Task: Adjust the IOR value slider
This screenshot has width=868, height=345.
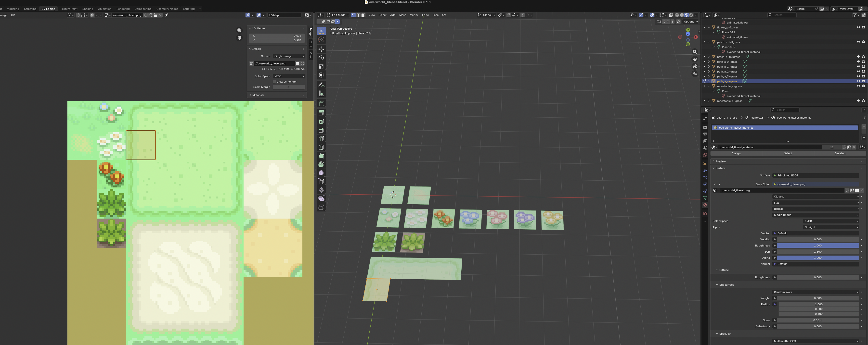Action: (818, 252)
